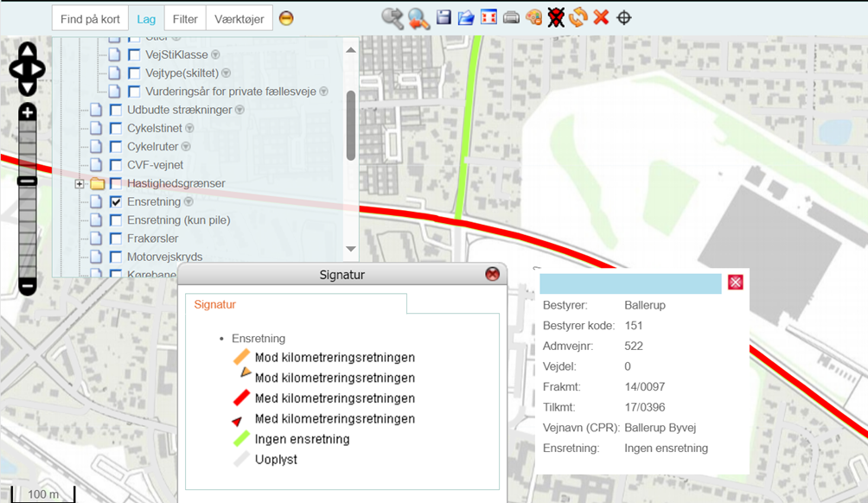Click the zoom level slider handle
This screenshot has height=503, width=868.
point(28,181)
